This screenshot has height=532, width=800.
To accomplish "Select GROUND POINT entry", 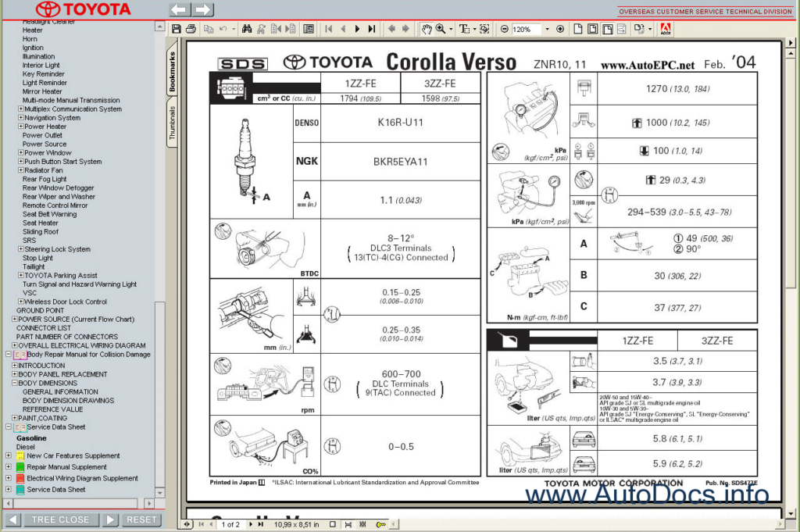I will [x=41, y=310].
